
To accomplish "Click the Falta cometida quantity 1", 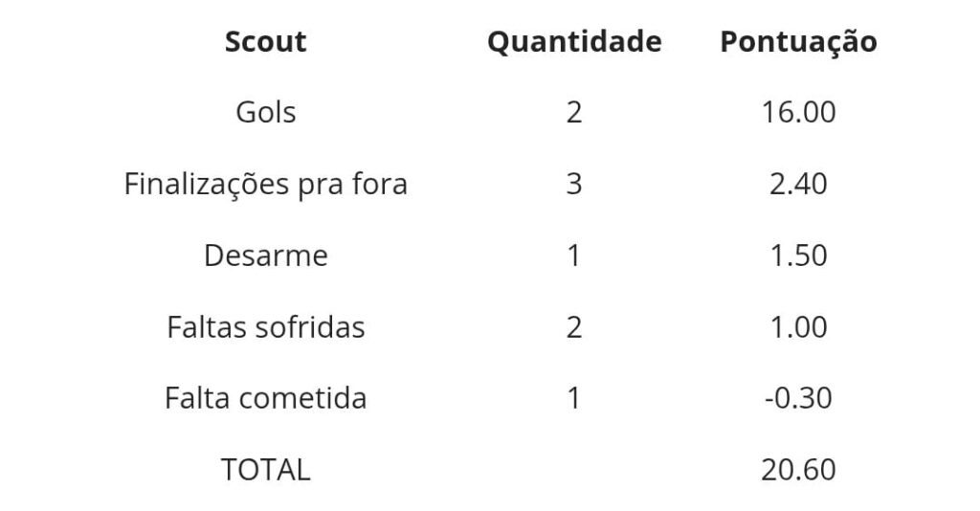I will click(x=574, y=397).
